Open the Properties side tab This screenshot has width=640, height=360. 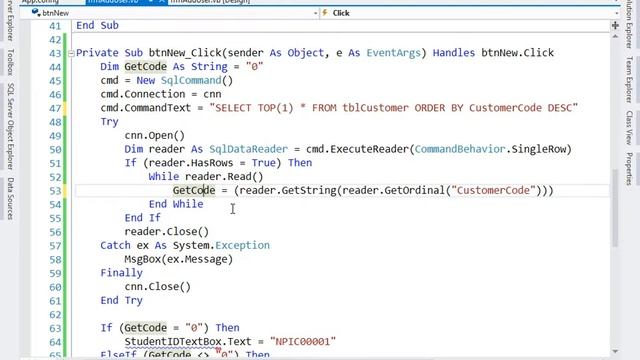click(x=629, y=169)
